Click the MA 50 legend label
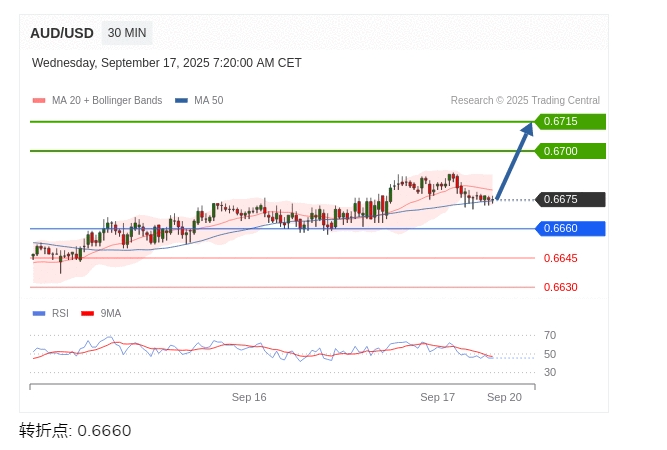Viewport: 667px width, 450px height. point(208,100)
